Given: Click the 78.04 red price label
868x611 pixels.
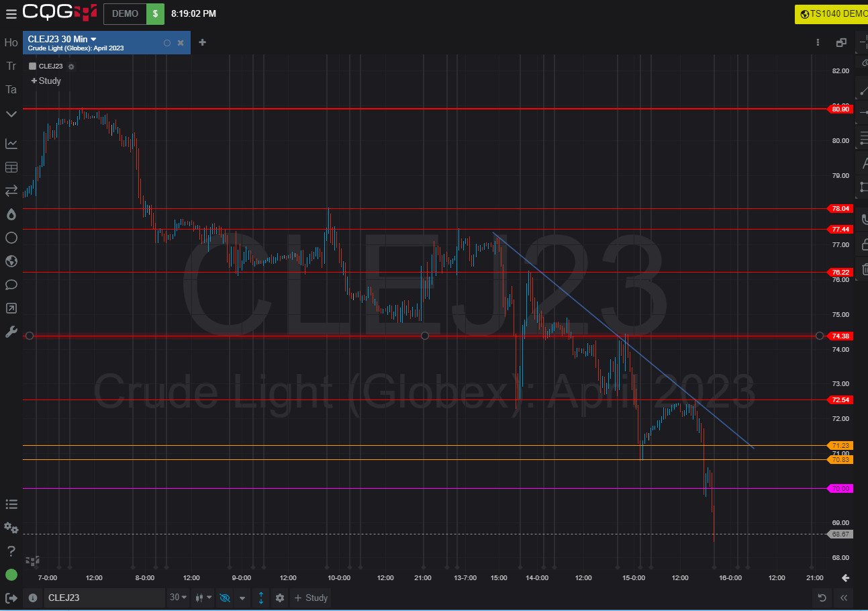Looking at the screenshot, I should coord(840,209).
